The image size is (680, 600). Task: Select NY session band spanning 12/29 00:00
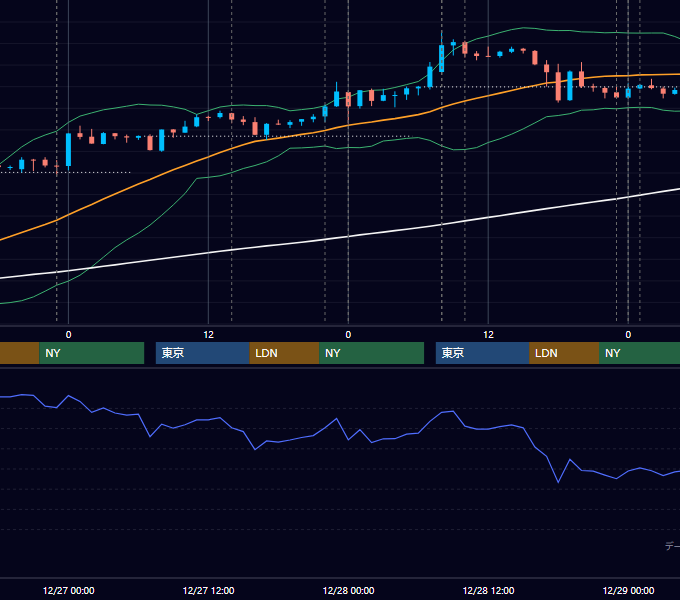639,353
